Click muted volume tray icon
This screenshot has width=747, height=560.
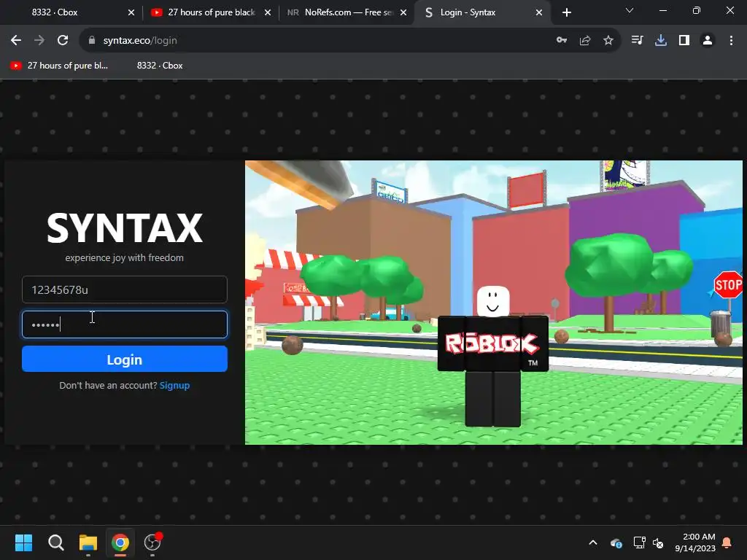click(x=659, y=542)
